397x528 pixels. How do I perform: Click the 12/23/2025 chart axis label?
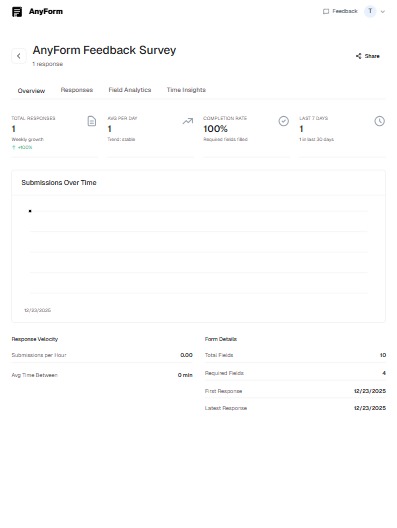pyautogui.click(x=37, y=310)
